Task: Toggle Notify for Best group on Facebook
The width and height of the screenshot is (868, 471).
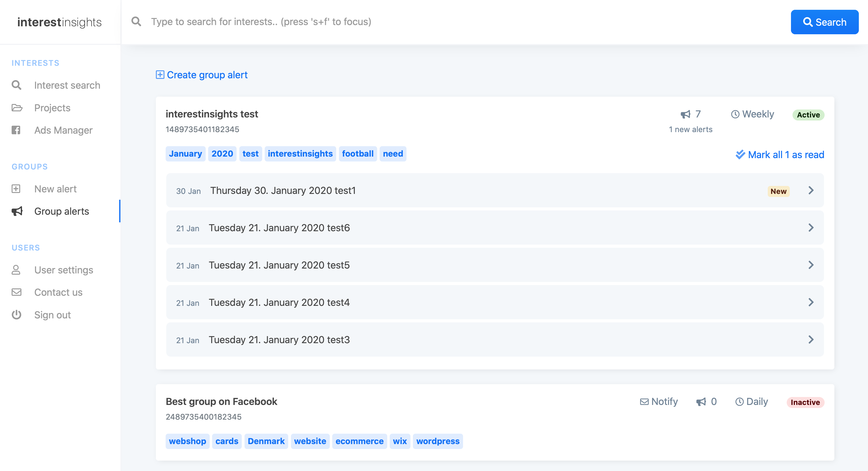Action: click(659, 402)
